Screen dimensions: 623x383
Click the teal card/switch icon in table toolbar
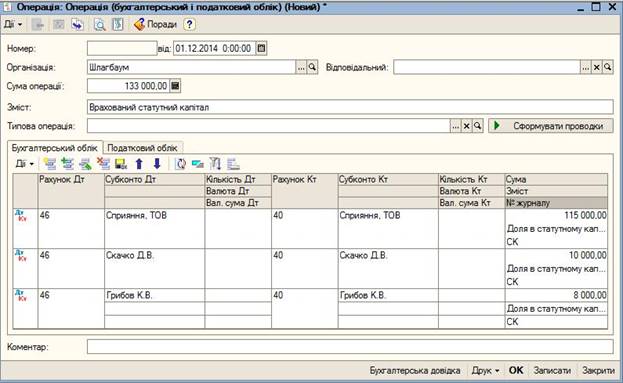point(197,164)
